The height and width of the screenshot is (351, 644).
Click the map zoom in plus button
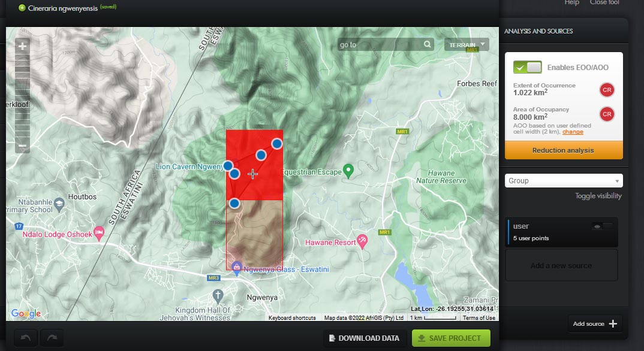click(22, 46)
